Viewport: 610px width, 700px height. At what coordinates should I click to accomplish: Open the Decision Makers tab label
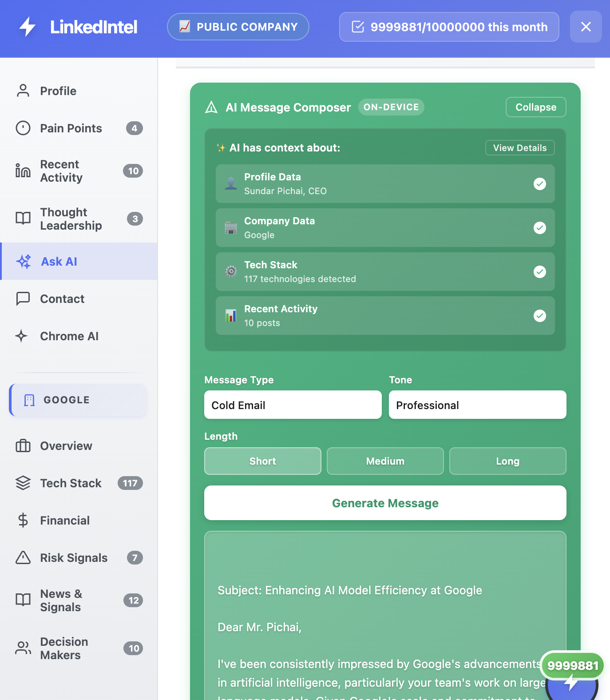click(64, 648)
